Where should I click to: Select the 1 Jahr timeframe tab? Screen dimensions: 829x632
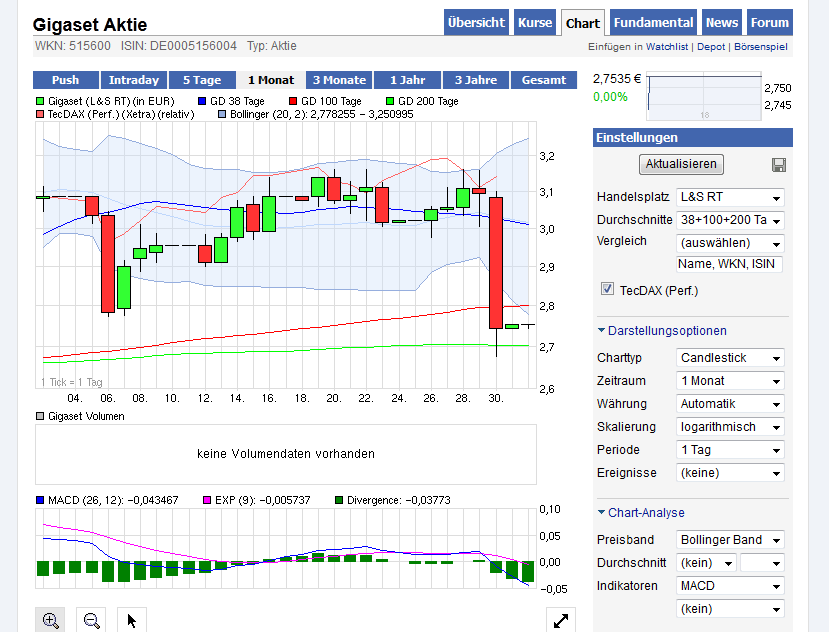tap(407, 80)
